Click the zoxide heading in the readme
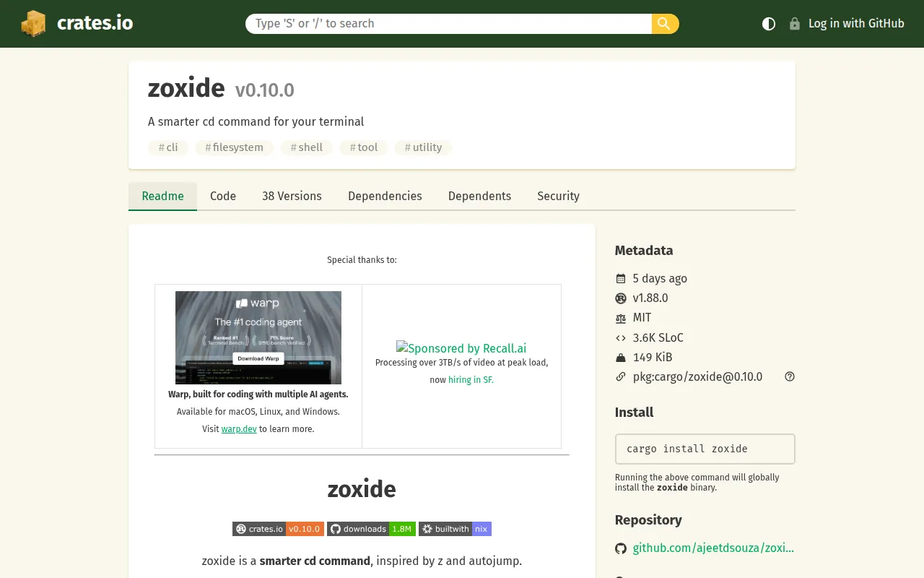Image resolution: width=924 pixels, height=578 pixels. click(362, 489)
